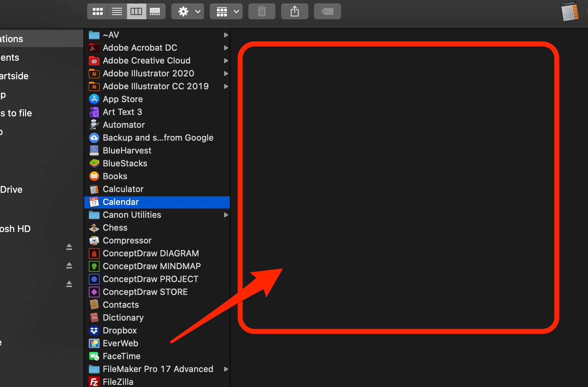Expand the ~AV folder arrow
Screen dimensions: 588x387
(x=226, y=35)
